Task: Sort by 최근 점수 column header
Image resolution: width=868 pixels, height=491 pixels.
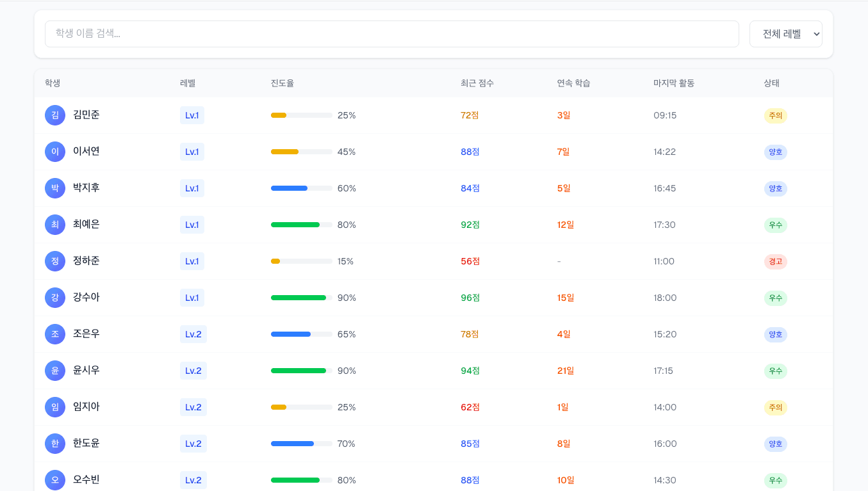Action: (477, 83)
